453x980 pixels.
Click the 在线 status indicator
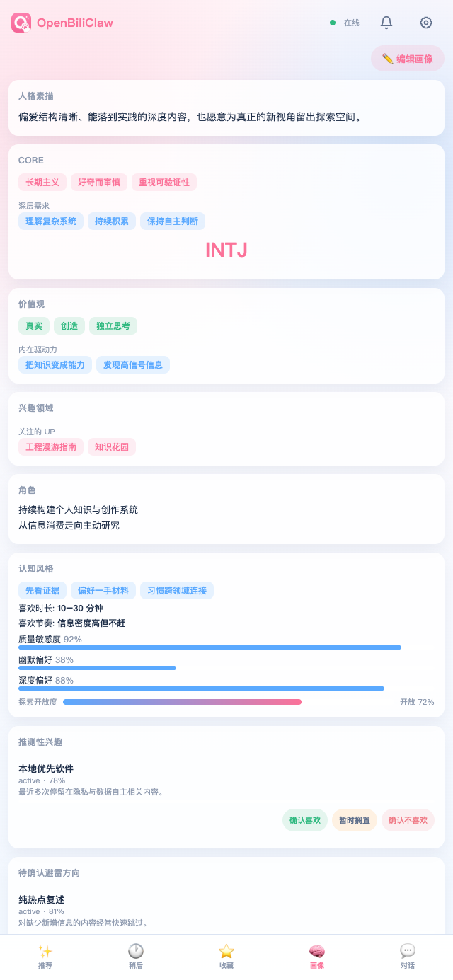click(x=345, y=23)
